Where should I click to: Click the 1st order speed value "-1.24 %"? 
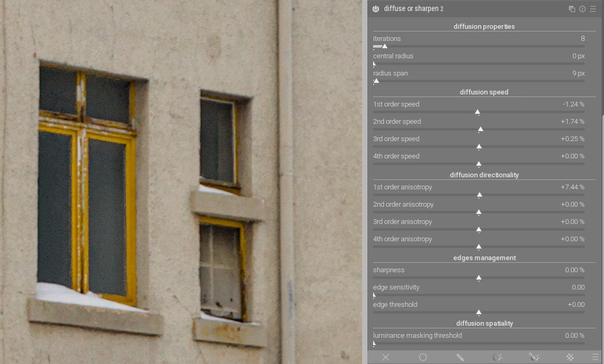click(574, 104)
